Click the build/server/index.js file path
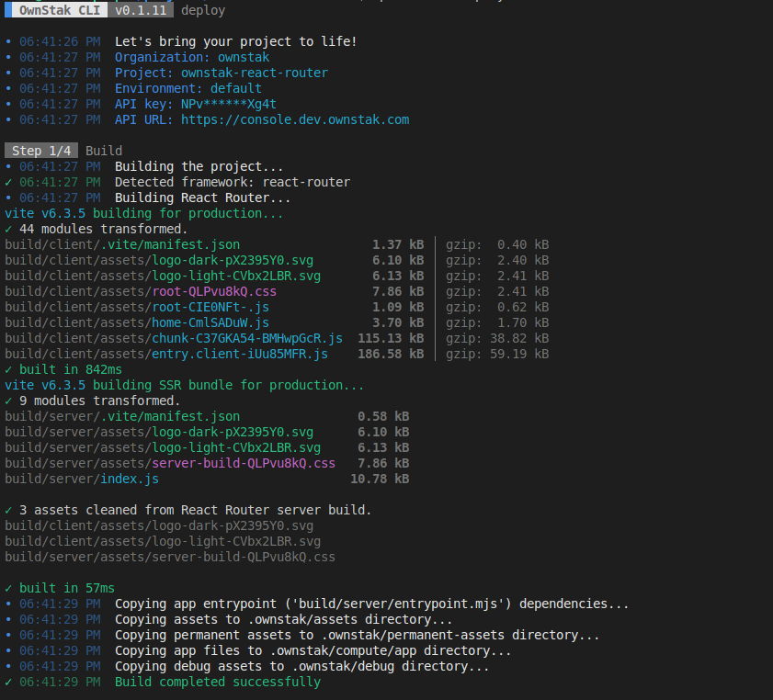Image resolution: width=773 pixels, height=700 pixels. (x=82, y=480)
